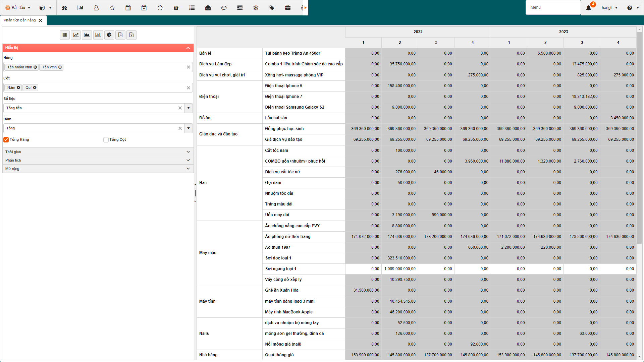This screenshot has height=362, width=644.
Task: Open the speech bubble messages icon
Action: click(224, 8)
